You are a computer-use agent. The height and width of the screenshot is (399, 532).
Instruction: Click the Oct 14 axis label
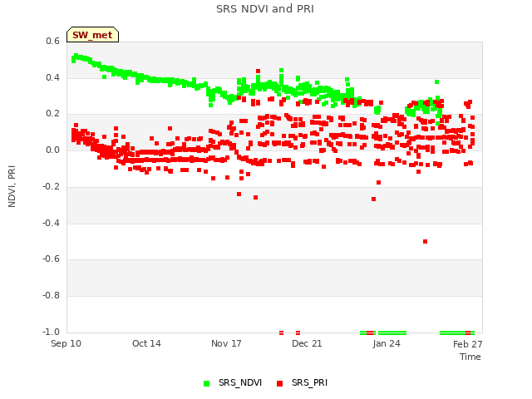click(x=146, y=343)
